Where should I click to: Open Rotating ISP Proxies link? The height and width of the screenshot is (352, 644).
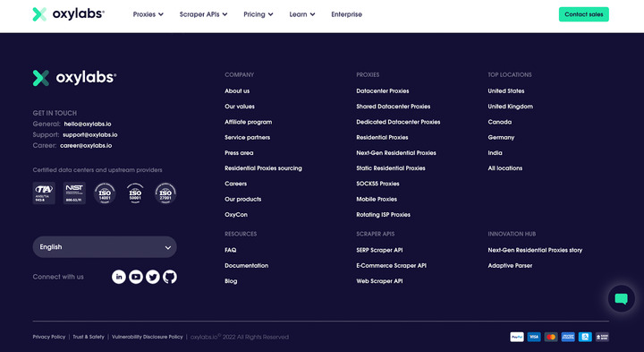tap(383, 215)
